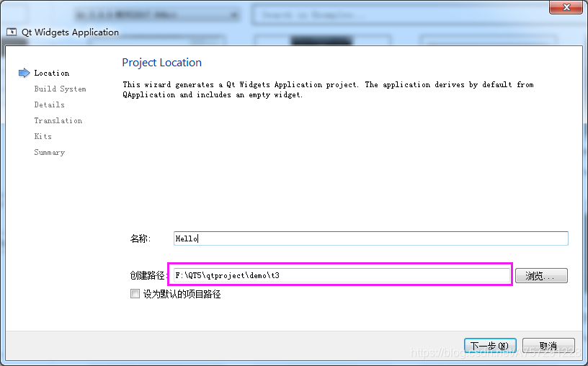Viewport: 588px width, 366px height.
Task: Select the Translation wizard step
Action: pyautogui.click(x=58, y=120)
